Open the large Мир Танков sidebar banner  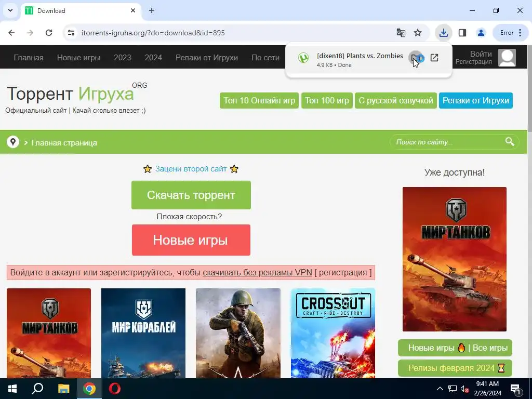coord(455,259)
